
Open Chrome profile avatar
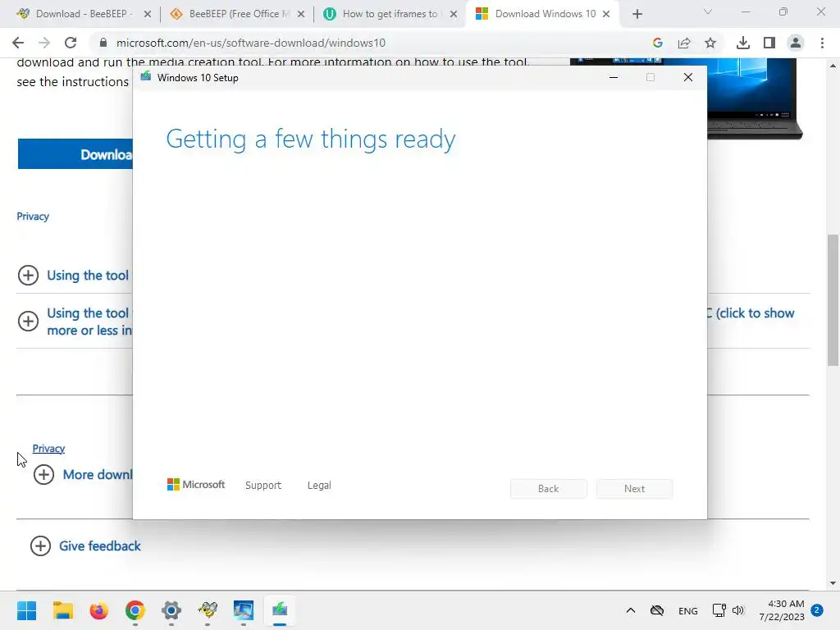tap(796, 43)
